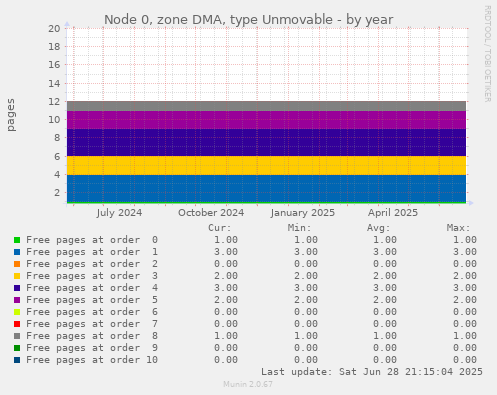Click the Cur value for order 1
The width and height of the screenshot is (497, 395).
pos(226,252)
